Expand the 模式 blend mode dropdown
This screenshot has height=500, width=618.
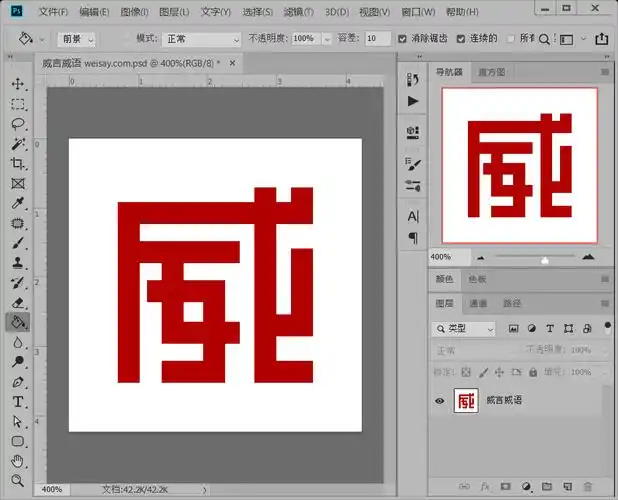(201, 38)
